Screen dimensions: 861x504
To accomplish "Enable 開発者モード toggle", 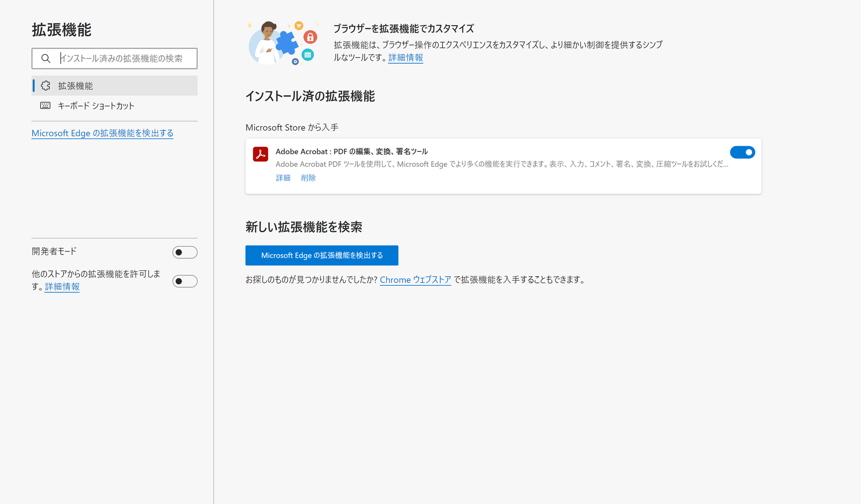I will point(185,252).
